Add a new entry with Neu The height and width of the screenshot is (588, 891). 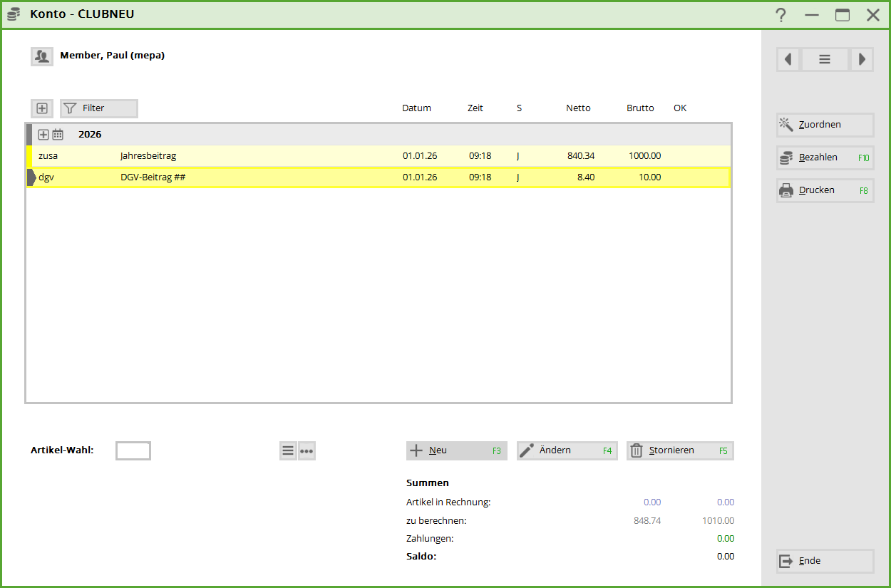[456, 450]
